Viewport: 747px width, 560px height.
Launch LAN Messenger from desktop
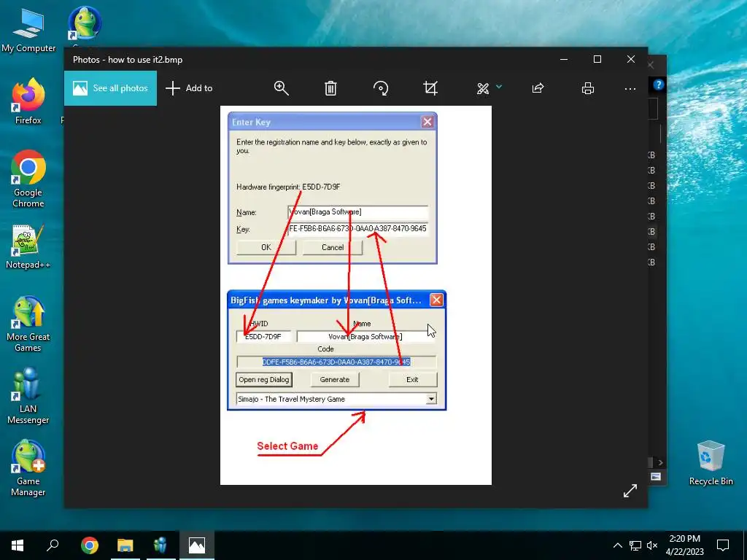(28, 396)
